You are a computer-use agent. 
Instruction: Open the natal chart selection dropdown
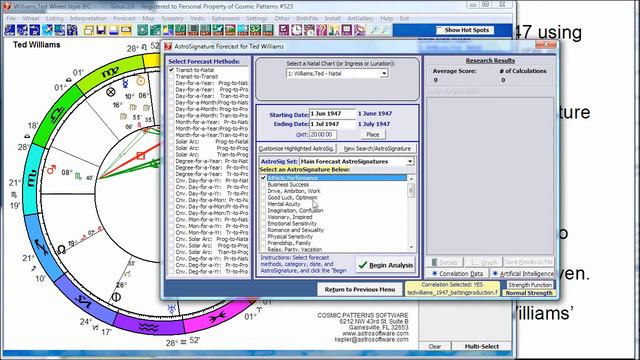tap(384, 74)
